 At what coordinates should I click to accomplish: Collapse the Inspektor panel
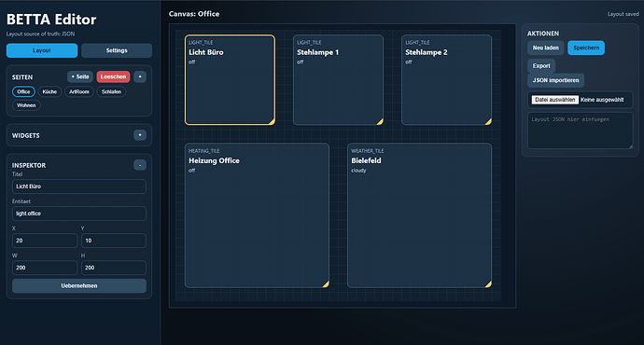pyautogui.click(x=140, y=165)
